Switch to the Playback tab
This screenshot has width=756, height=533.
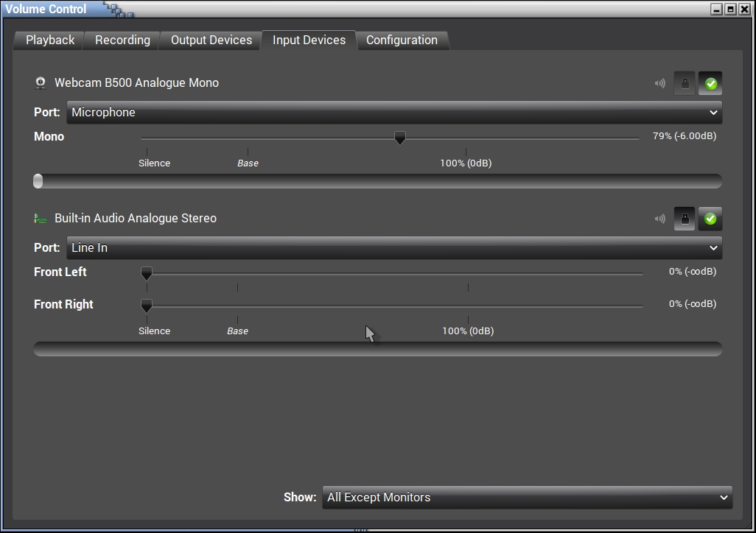[x=50, y=40]
